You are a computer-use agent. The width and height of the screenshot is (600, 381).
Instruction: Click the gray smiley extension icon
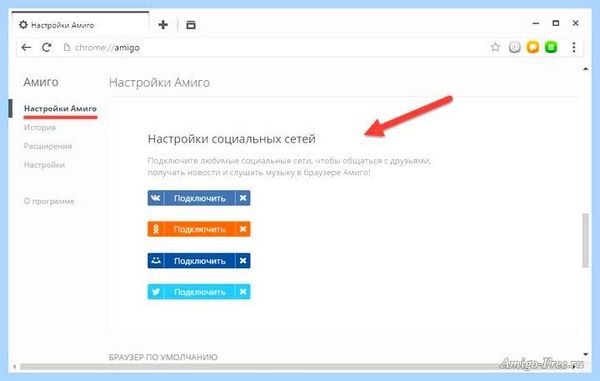[x=515, y=47]
